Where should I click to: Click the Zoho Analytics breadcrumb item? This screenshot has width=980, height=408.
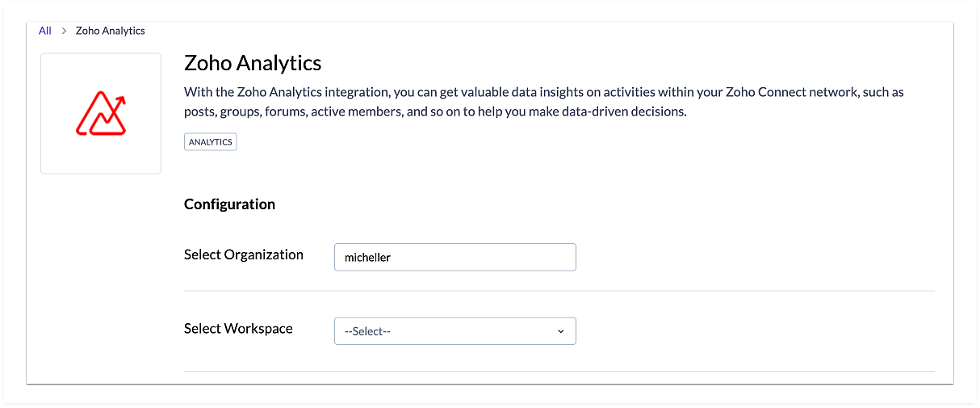[110, 31]
